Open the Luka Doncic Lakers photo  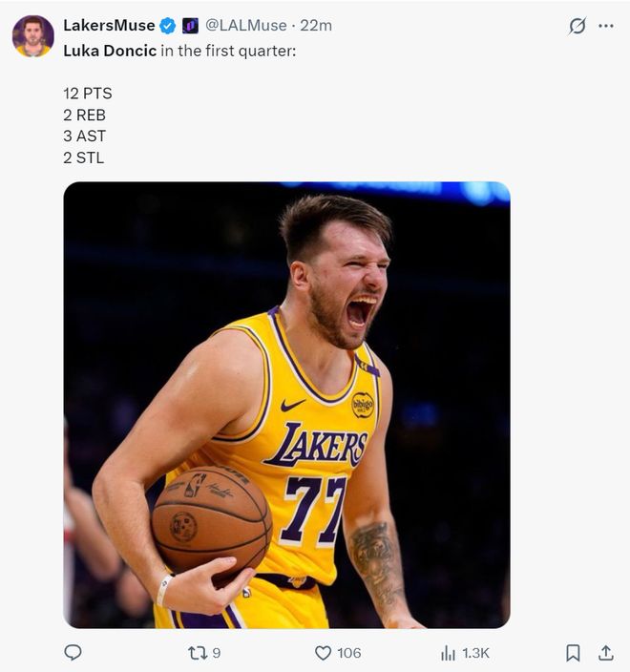[x=286, y=405]
